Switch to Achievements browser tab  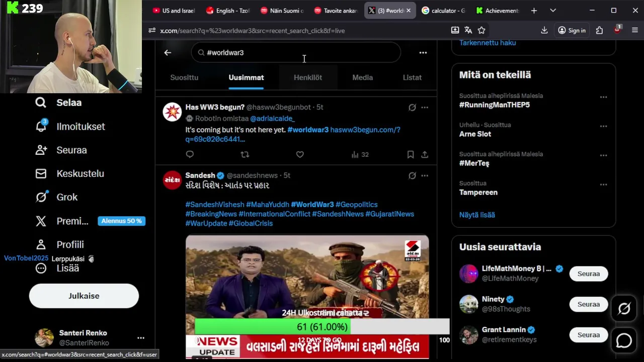pos(497,11)
